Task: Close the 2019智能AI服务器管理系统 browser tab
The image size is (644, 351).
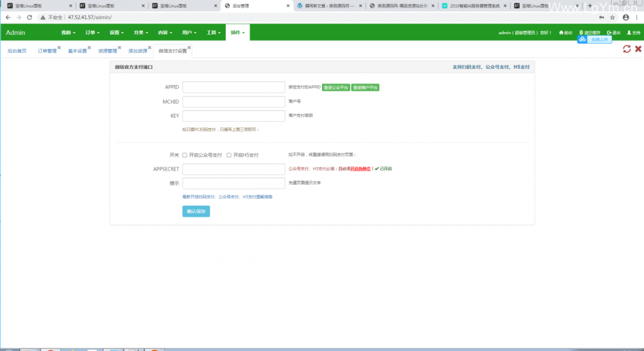Action: pos(505,6)
